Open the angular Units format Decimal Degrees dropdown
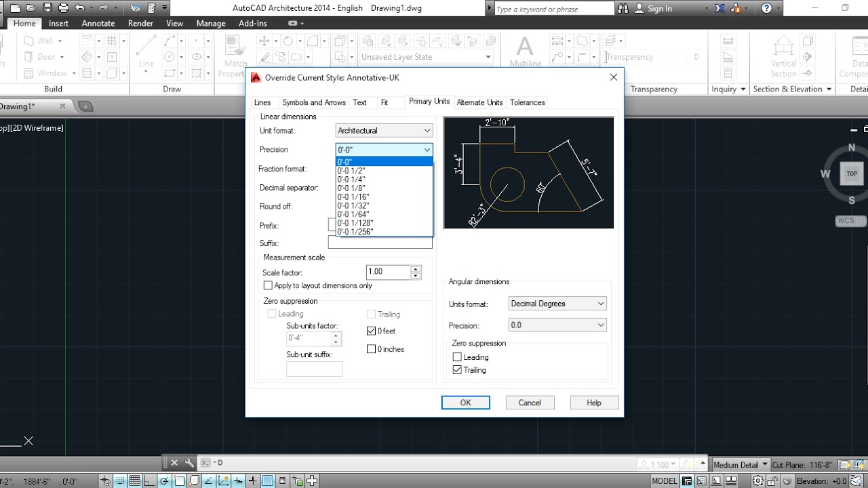 [x=557, y=304]
